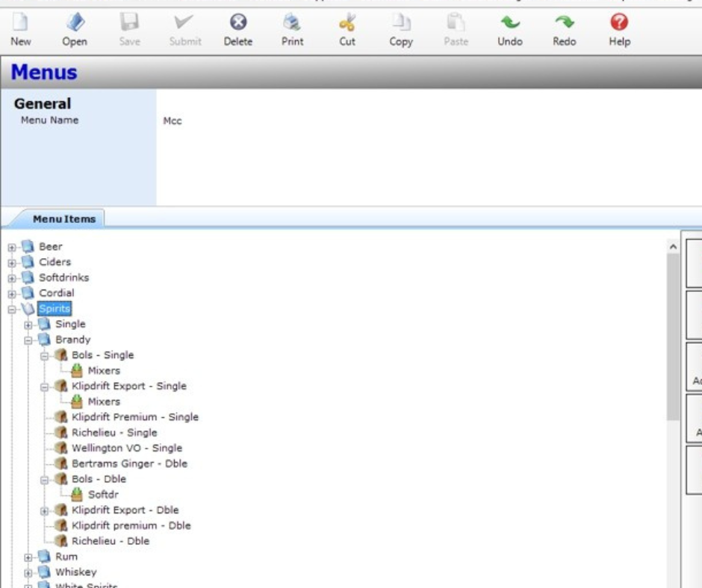Click the tree scrollbar up arrow

673,247
